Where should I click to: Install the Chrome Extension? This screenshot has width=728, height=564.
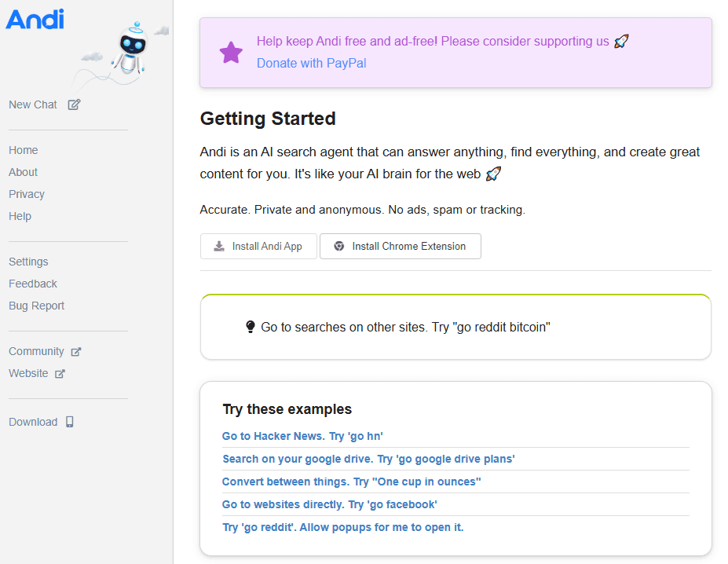(400, 246)
